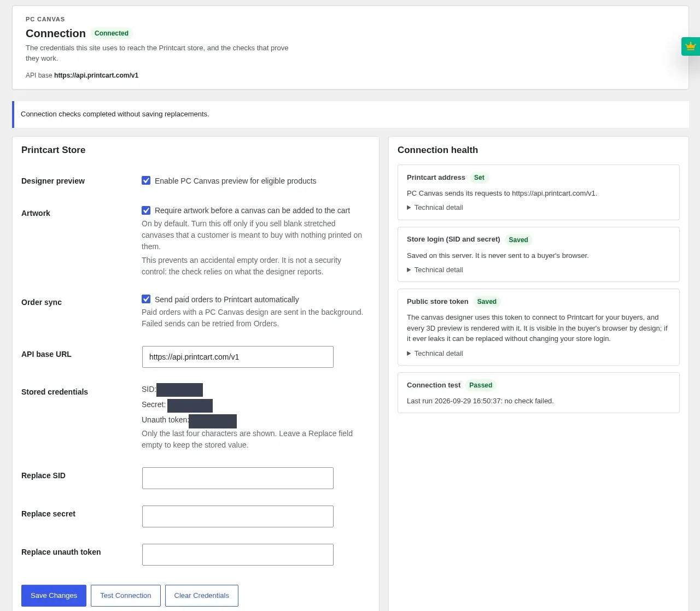This screenshot has height=611, width=700.
Task: Click the Connection health heading
Action: pyautogui.click(x=437, y=150)
